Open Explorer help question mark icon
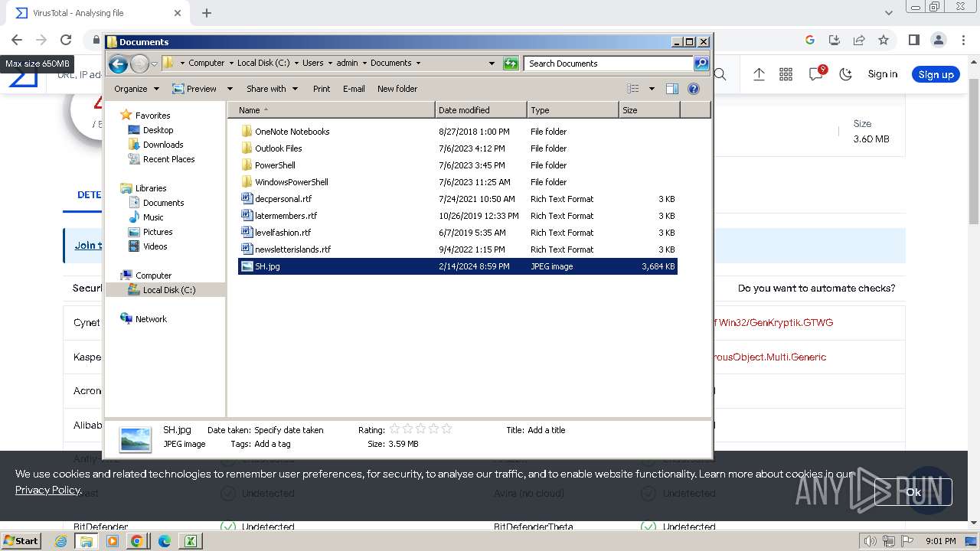This screenshot has height=551, width=980. (x=694, y=89)
